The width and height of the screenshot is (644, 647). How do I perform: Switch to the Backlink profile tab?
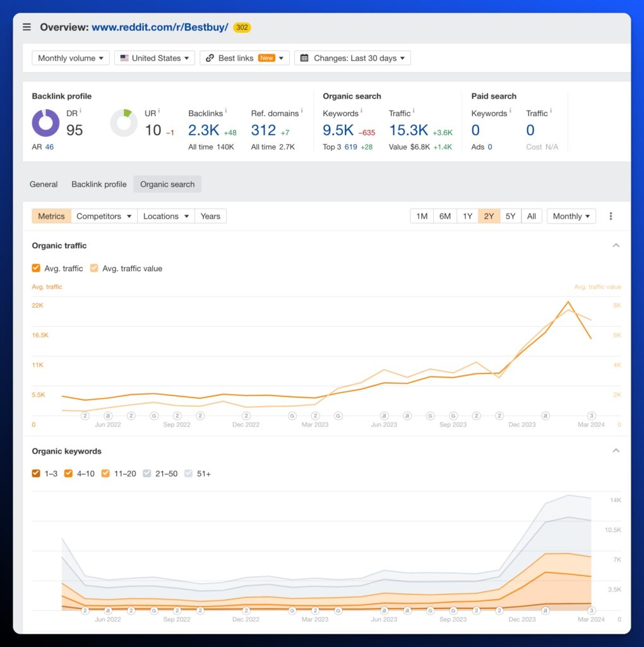coord(98,184)
